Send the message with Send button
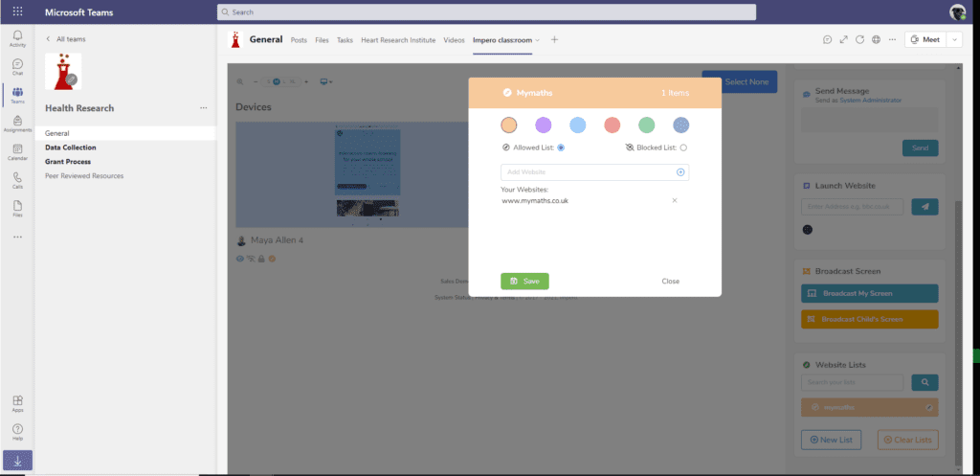 click(920, 148)
